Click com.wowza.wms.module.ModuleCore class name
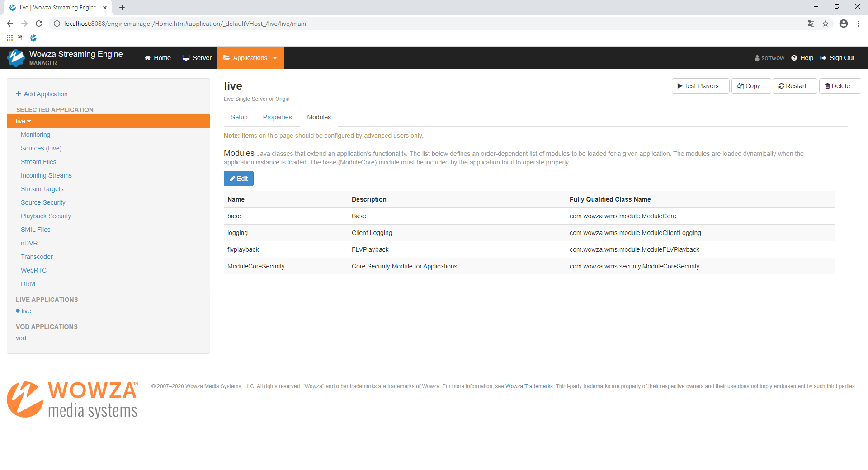868x470 pixels. (623, 216)
